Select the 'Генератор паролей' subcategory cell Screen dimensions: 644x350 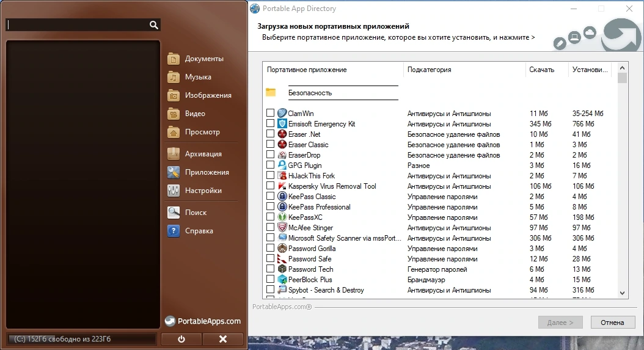click(x=437, y=269)
